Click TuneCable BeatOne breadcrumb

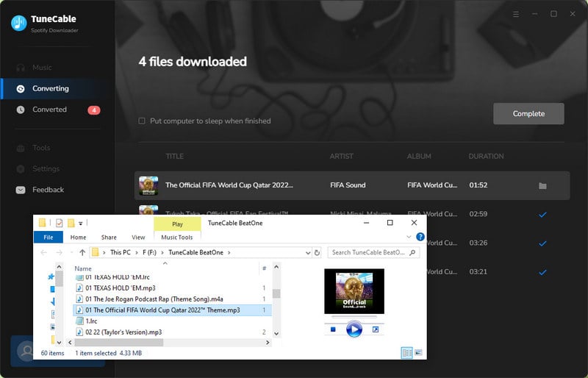pos(196,253)
